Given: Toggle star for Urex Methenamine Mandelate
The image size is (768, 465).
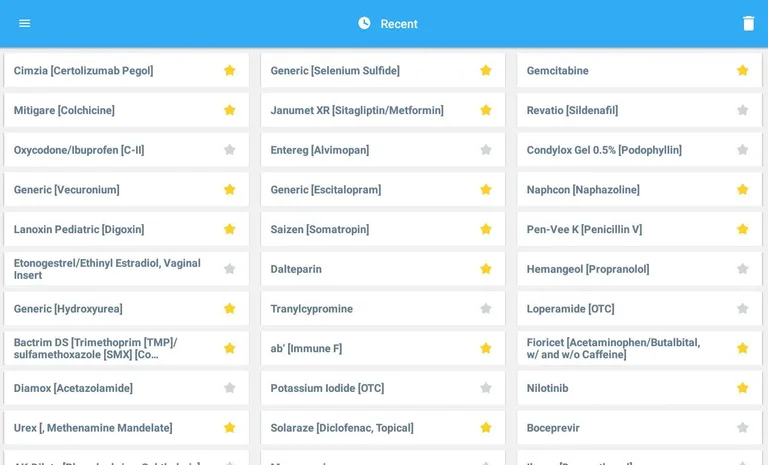Looking at the screenshot, I should (x=229, y=428).
